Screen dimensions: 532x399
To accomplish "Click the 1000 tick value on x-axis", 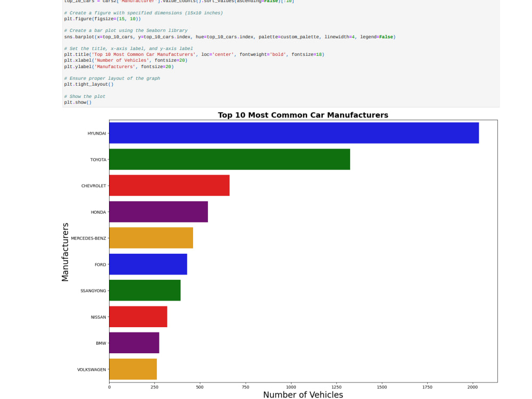I will point(291,387).
